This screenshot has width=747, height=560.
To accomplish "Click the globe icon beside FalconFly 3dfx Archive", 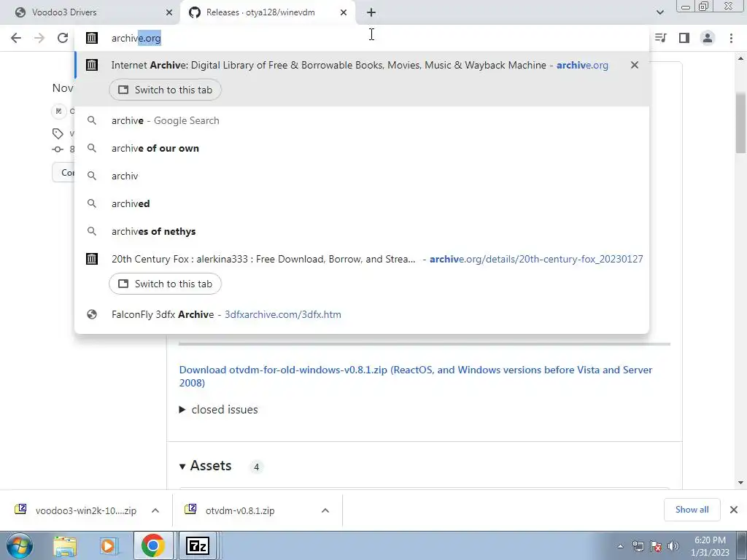I will point(92,314).
